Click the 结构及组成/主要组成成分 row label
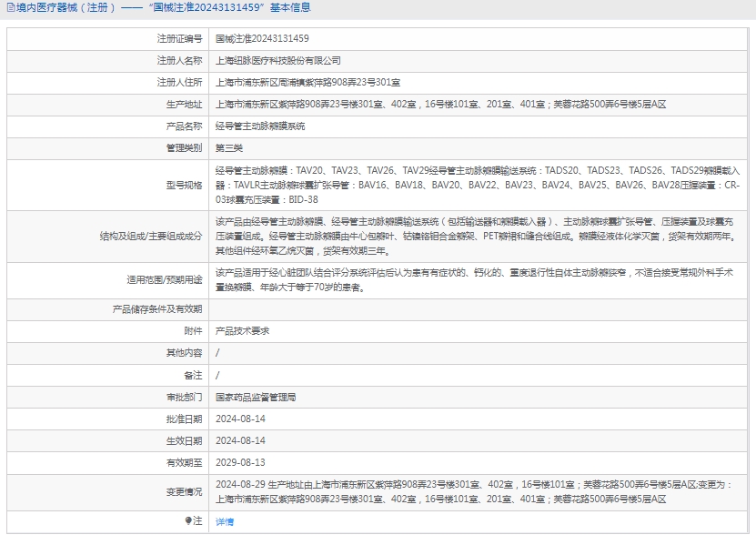 click(151, 236)
